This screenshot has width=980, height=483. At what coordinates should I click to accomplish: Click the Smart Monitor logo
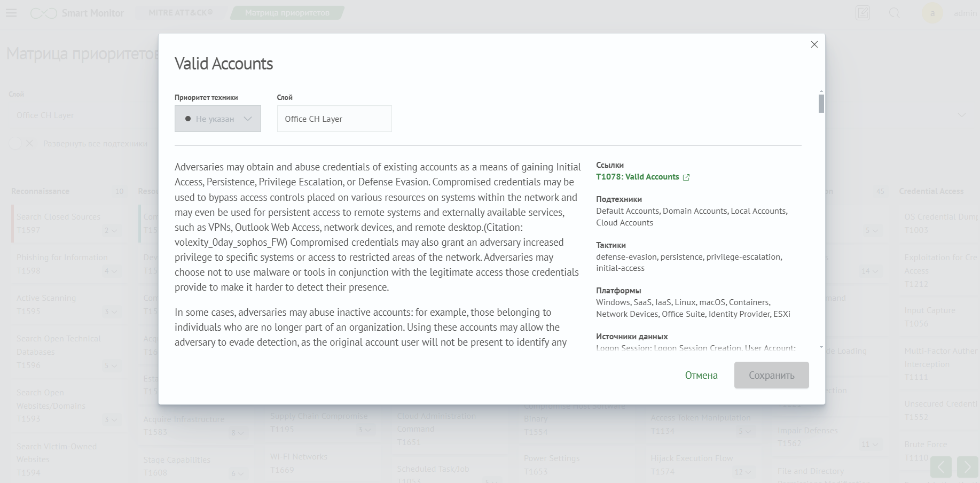click(77, 13)
